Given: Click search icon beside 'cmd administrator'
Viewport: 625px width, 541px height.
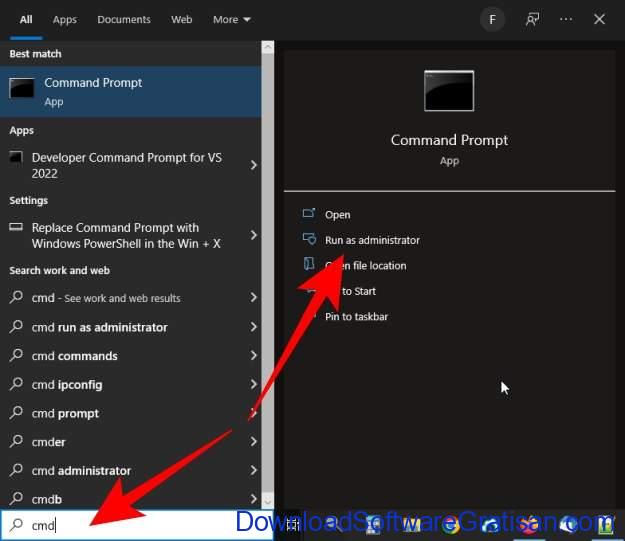Looking at the screenshot, I should [16, 470].
